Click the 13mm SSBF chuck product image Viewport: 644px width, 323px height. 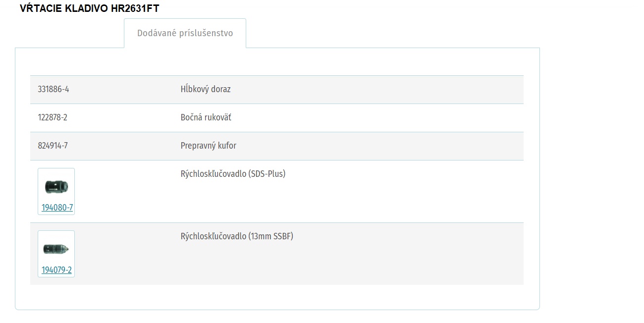[x=56, y=249]
